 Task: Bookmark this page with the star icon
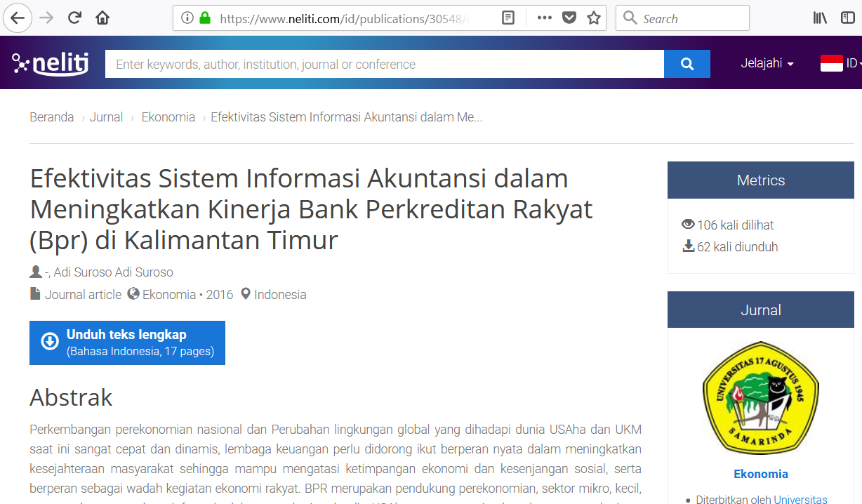coord(594,18)
